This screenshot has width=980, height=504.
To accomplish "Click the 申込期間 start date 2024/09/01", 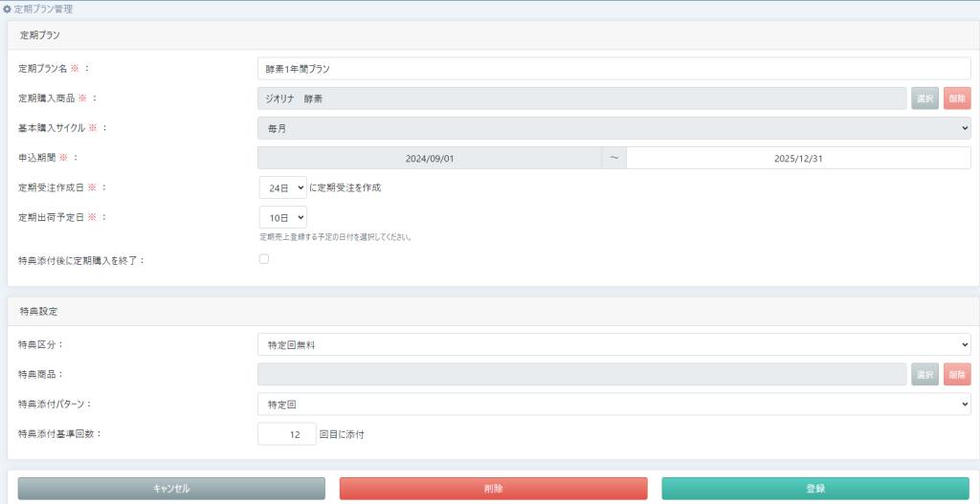I will [430, 158].
